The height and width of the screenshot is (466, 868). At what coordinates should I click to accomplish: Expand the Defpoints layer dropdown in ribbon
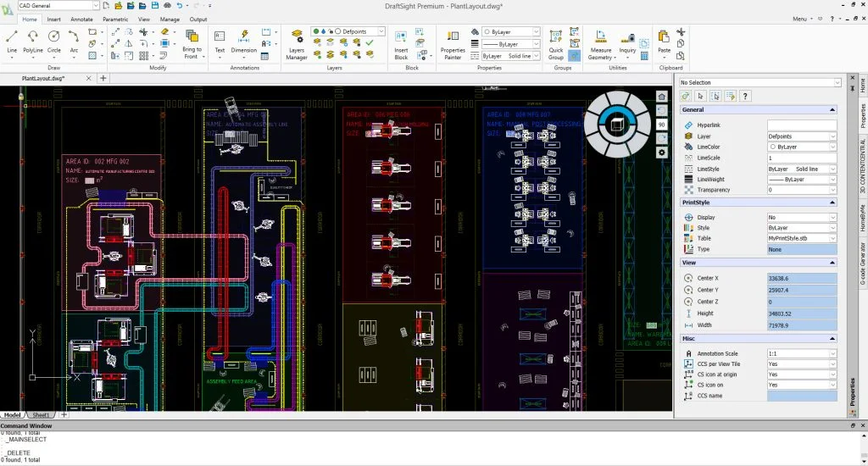pyautogui.click(x=381, y=31)
